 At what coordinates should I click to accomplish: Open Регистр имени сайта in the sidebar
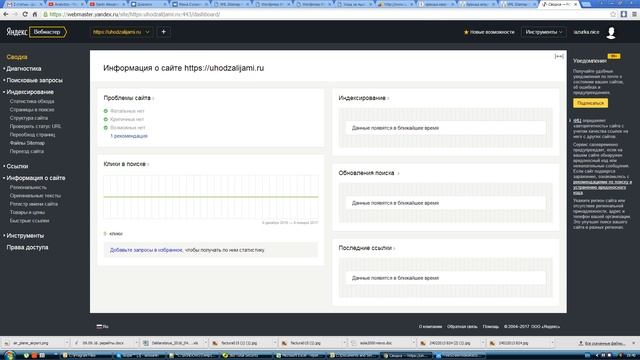[33, 204]
